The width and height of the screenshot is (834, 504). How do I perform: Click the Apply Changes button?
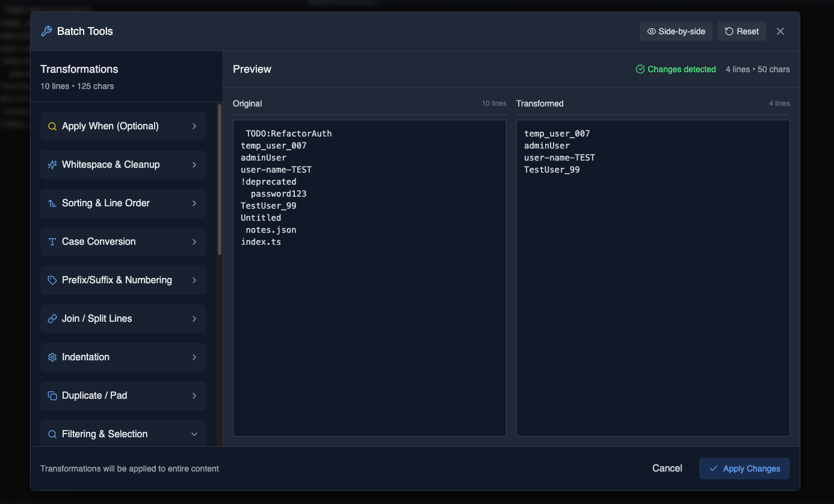click(744, 469)
